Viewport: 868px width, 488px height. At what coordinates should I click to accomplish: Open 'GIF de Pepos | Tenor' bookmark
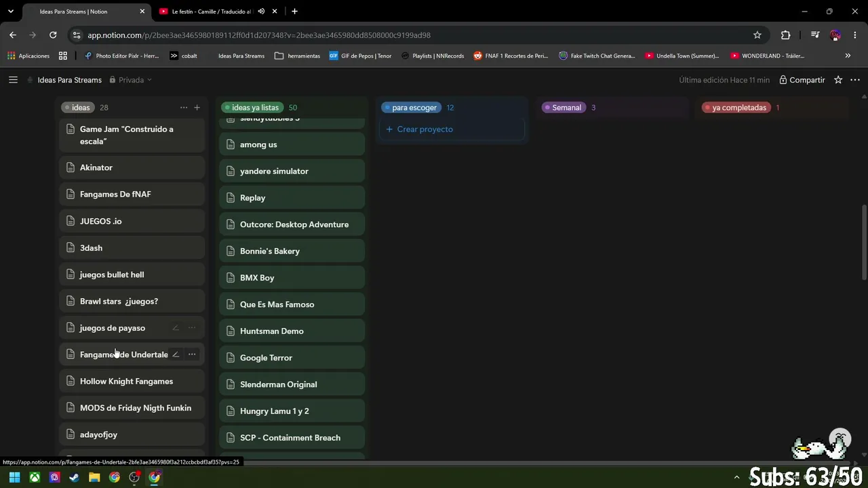(x=360, y=56)
